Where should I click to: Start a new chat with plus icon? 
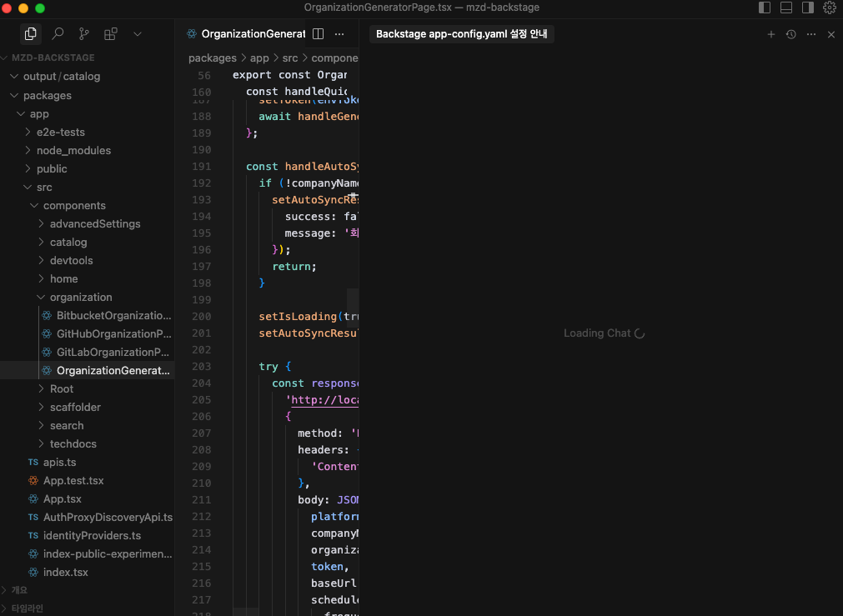771,34
